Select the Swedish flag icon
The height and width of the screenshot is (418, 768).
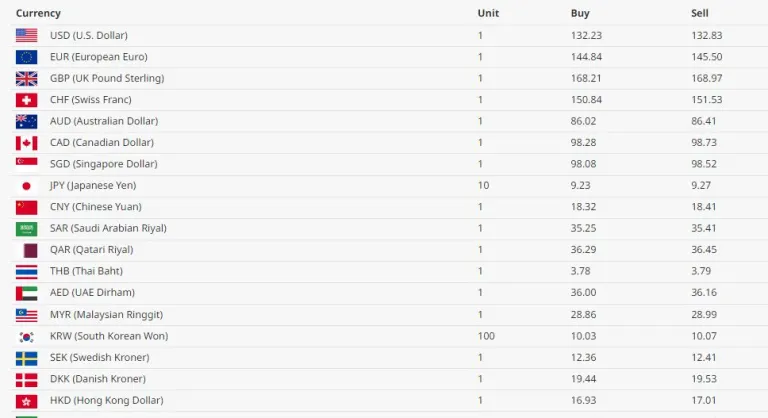coord(26,358)
